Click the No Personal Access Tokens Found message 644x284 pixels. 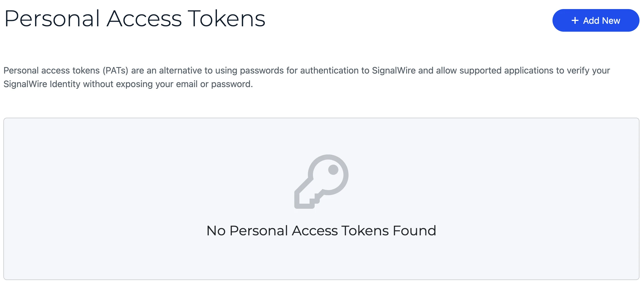[321, 231]
